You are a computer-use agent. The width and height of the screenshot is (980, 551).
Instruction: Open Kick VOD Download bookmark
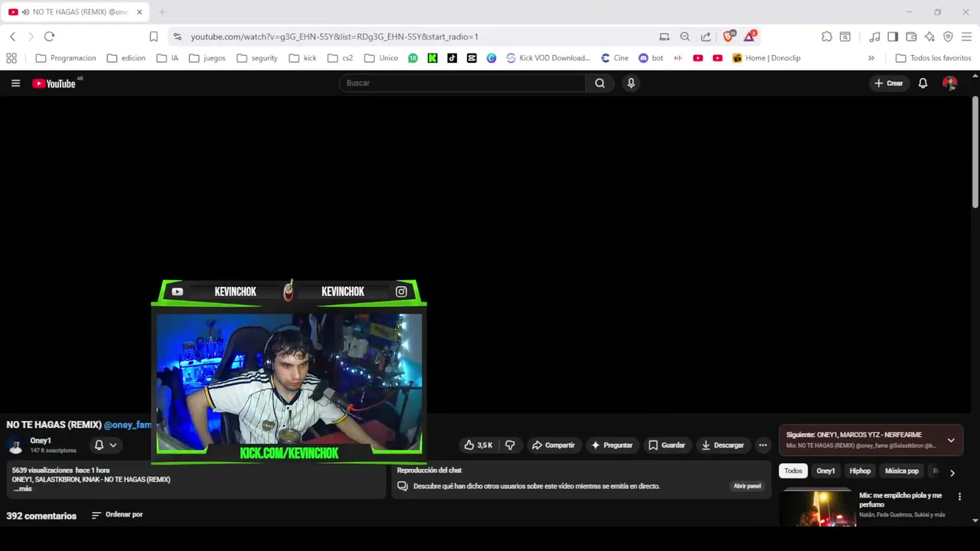coord(548,58)
